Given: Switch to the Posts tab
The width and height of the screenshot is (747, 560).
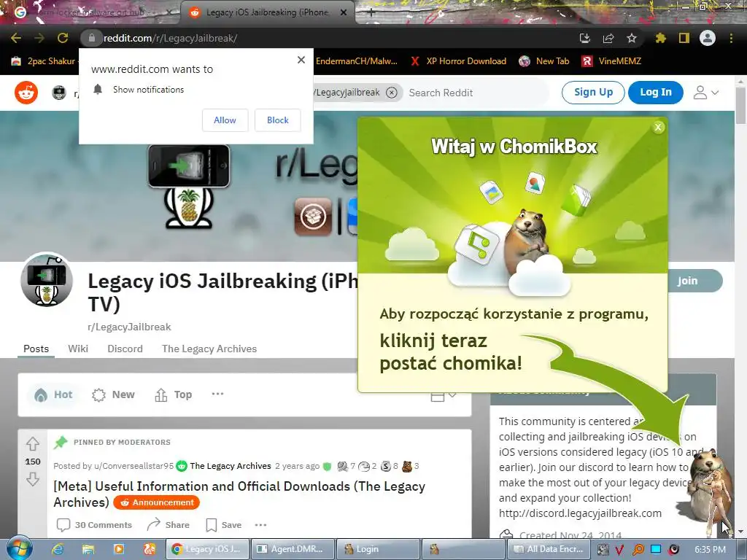Looking at the screenshot, I should coord(36,349).
